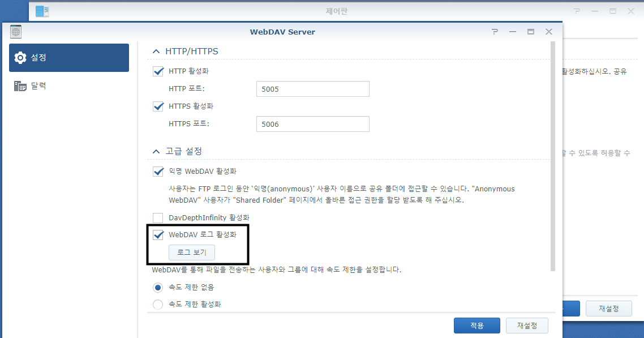644x338 pixels.
Task: Uncheck the HTTPS 활성화 checkbox
Action: coord(158,106)
